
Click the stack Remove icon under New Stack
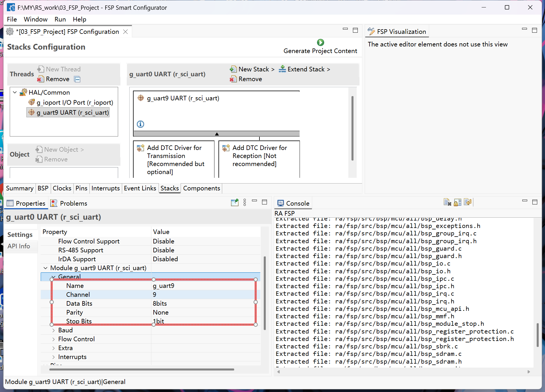pyautogui.click(x=233, y=79)
